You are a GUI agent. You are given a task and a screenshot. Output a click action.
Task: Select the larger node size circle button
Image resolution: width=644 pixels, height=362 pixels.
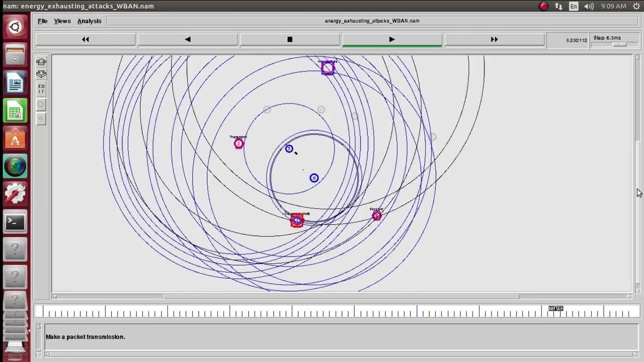pos(41,105)
